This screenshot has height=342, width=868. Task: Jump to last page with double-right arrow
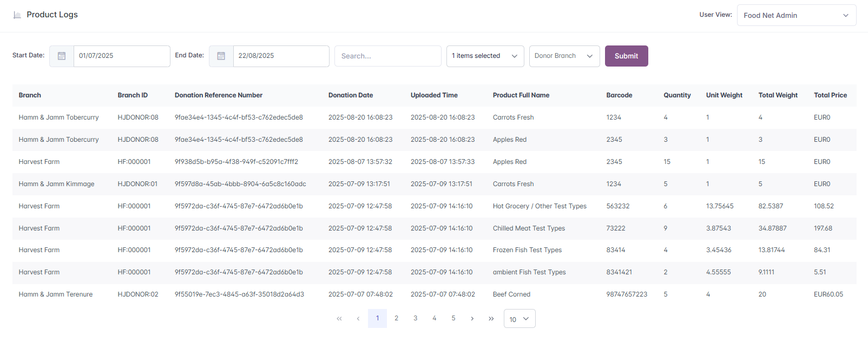(x=491, y=319)
